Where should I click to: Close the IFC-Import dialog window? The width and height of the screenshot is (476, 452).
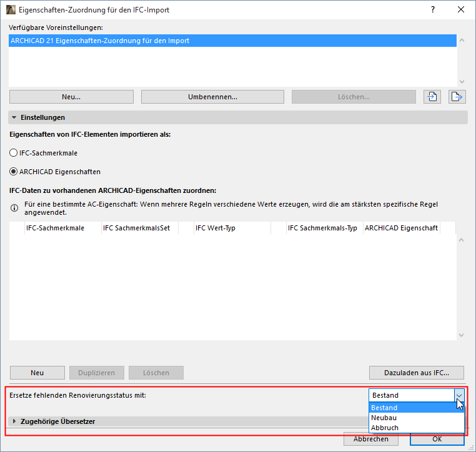461,10
